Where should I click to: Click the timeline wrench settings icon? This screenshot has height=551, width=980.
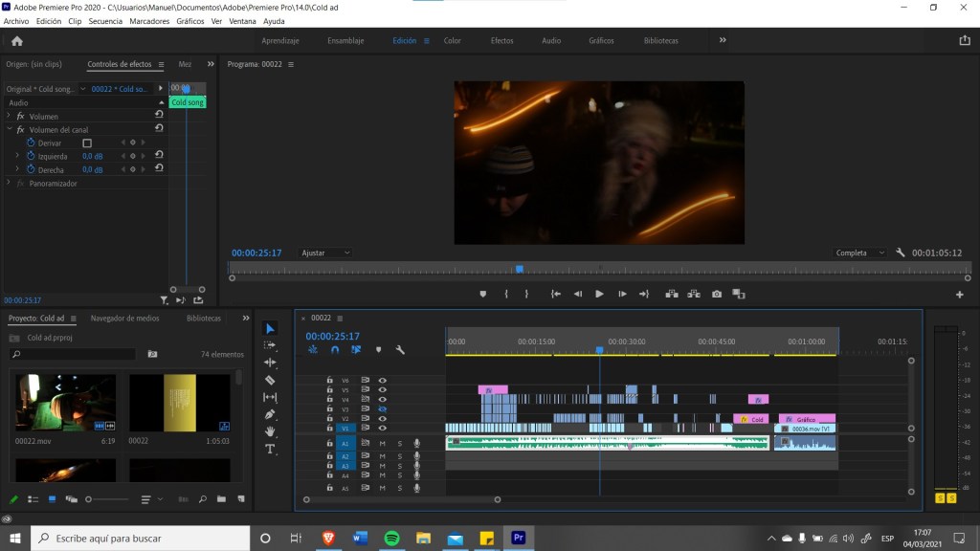point(400,350)
